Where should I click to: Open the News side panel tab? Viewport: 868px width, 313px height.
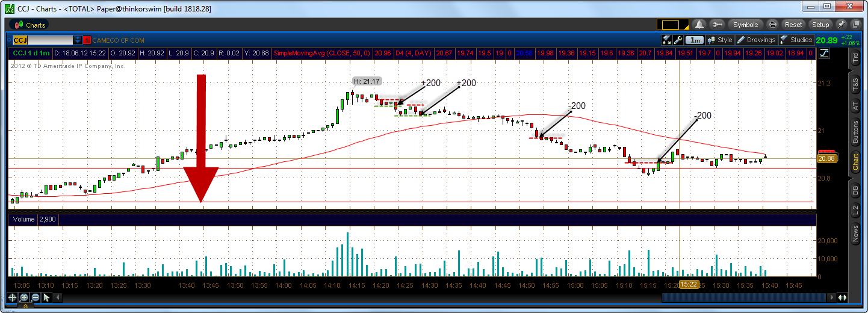click(855, 234)
